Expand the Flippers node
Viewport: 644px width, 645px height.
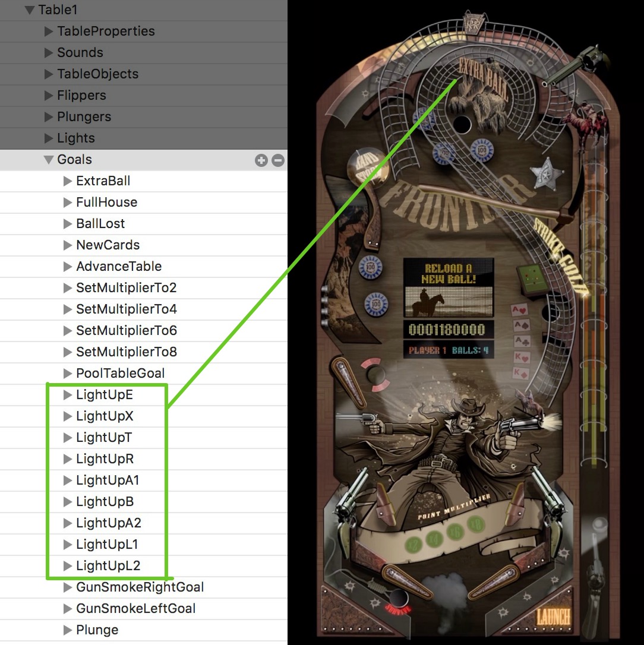click(x=49, y=95)
